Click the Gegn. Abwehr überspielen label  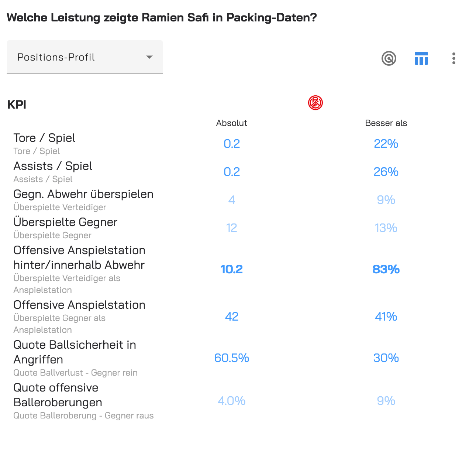pos(83,194)
